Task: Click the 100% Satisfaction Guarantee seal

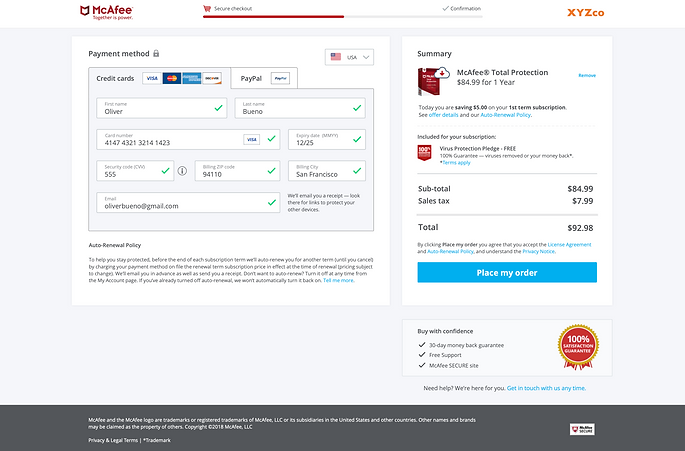Action: (x=578, y=347)
